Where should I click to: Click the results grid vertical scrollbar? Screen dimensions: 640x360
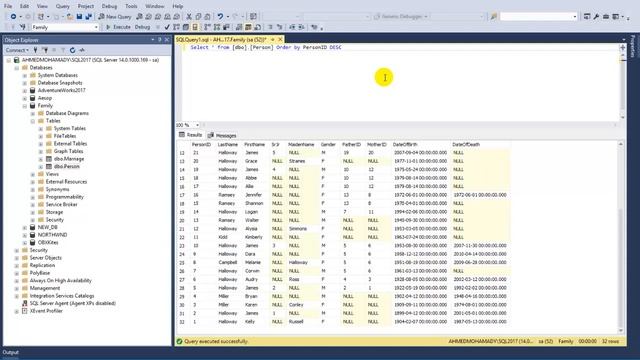click(x=621, y=237)
